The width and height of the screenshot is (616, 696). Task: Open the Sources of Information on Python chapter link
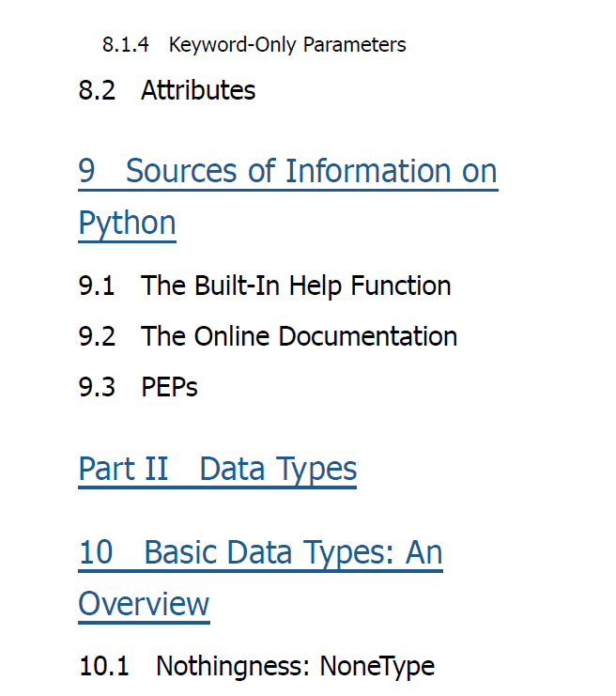[x=288, y=171]
